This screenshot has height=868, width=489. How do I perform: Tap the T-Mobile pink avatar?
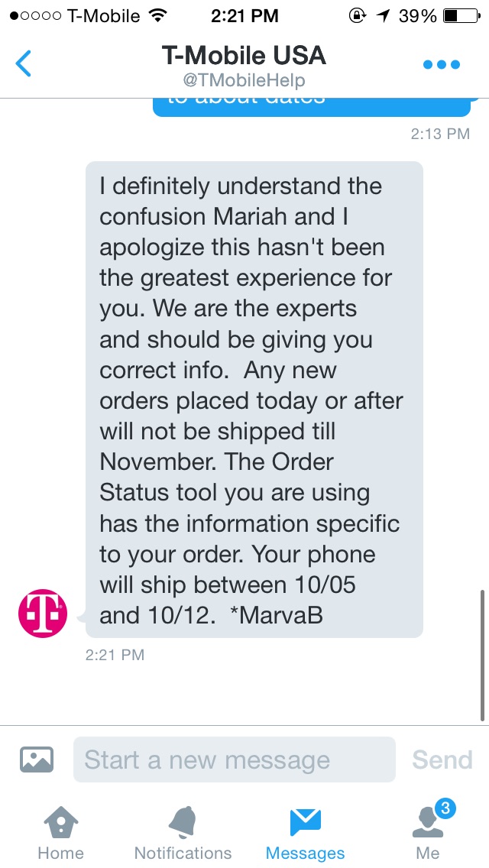coord(43,614)
